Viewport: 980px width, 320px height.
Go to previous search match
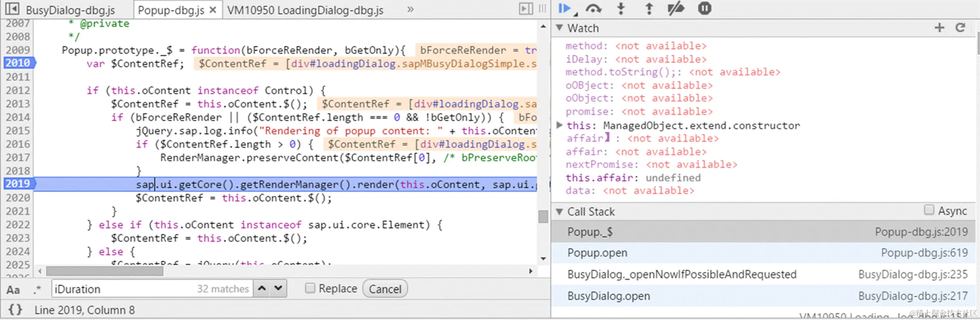tap(262, 289)
